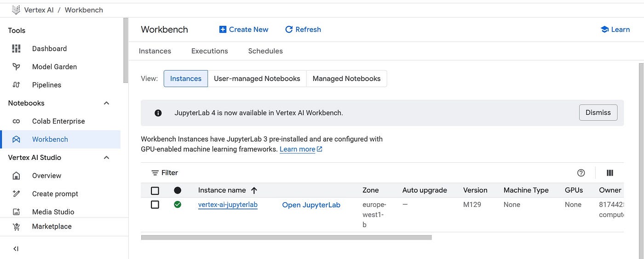The width and height of the screenshot is (644, 259).
Task: Open Colab Enterprise via its infinity icon
Action: (17, 121)
